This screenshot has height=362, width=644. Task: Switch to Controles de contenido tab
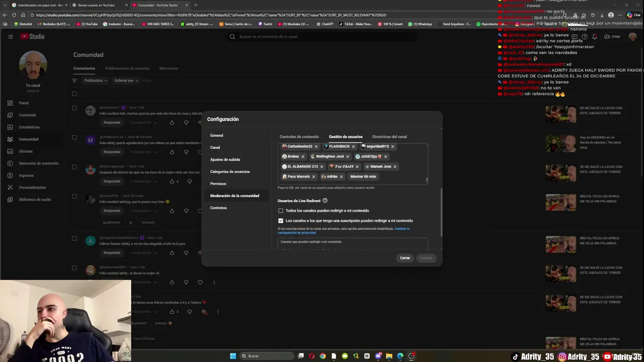(299, 137)
